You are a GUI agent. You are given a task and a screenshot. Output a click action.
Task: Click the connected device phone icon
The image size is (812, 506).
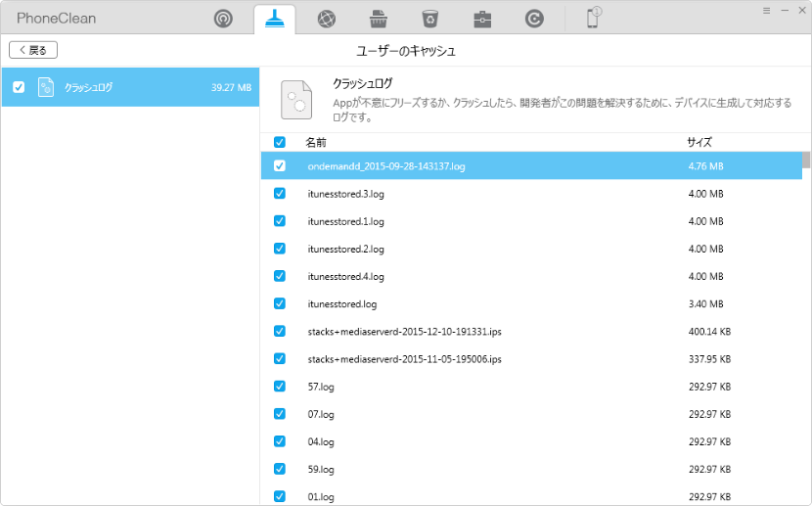point(593,19)
